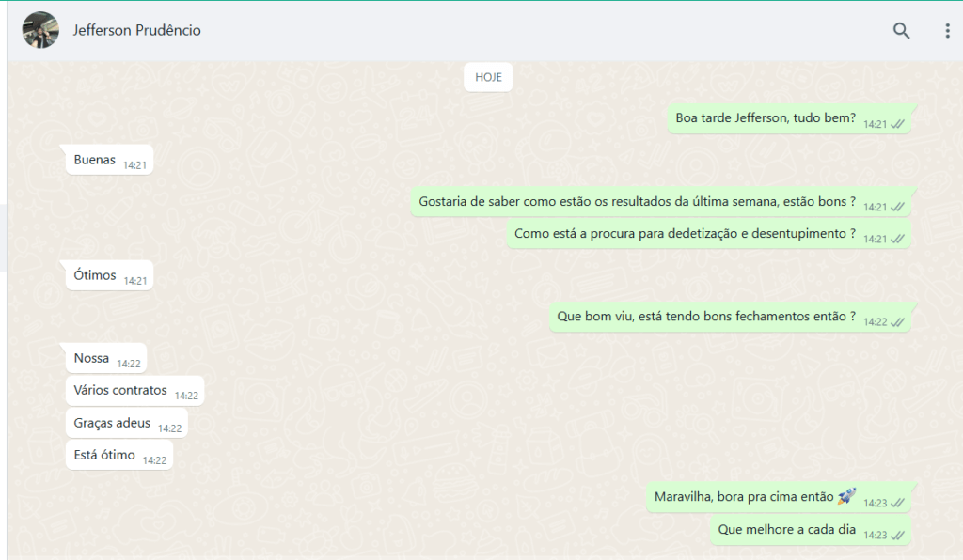Open the three-dot chat menu

(x=947, y=31)
